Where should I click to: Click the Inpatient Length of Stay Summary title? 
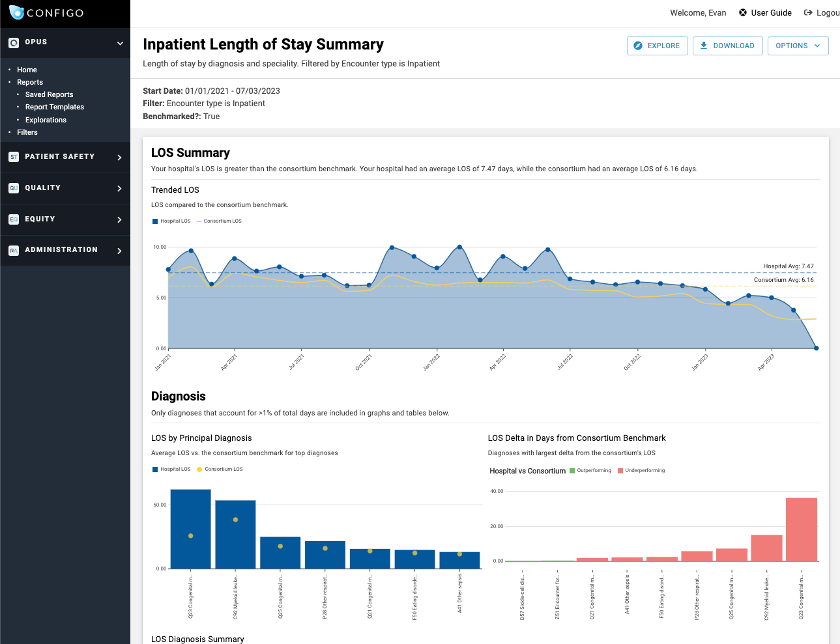click(x=263, y=44)
